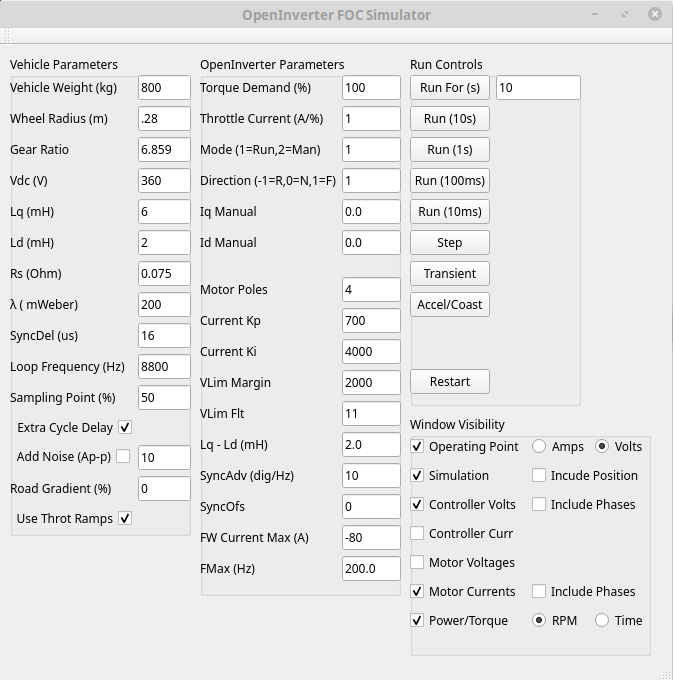Run the simulation for 100ms

point(450,180)
